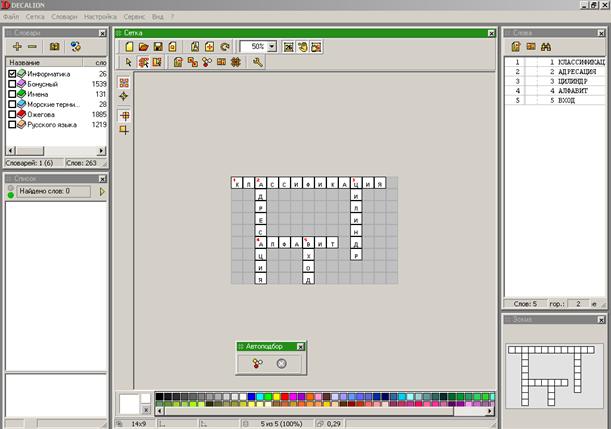This screenshot has width=611, height=429.
Task: Open the Словари menu
Action: coord(64,18)
